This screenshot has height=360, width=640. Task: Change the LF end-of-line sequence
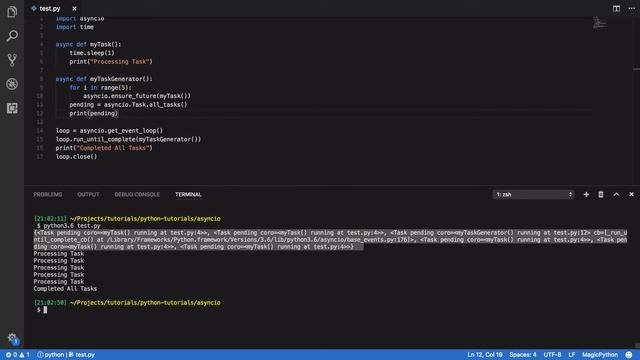tap(571, 355)
